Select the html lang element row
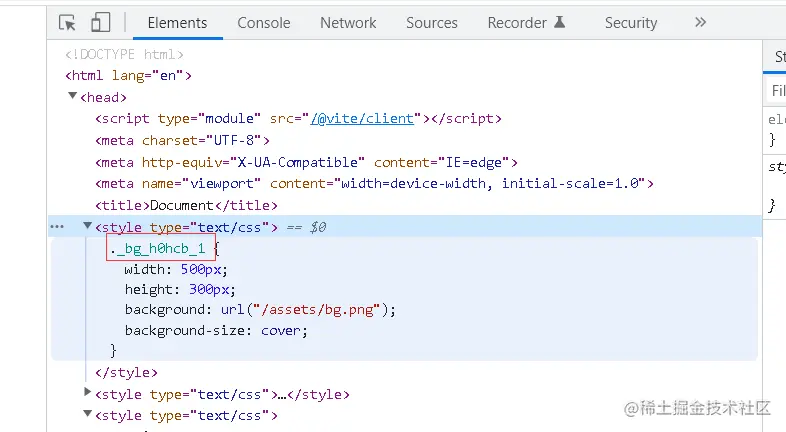Image resolution: width=786 pixels, height=432 pixels. pos(128,75)
